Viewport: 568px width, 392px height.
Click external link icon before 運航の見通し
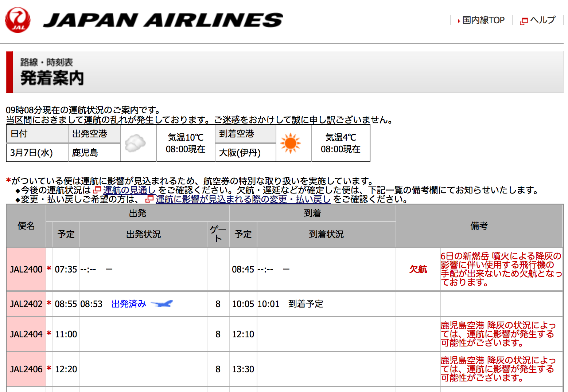click(97, 190)
